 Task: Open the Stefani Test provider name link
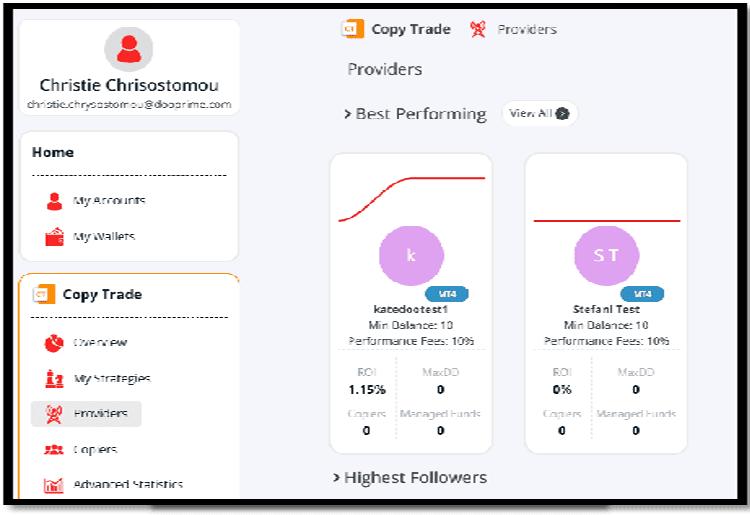(606, 309)
